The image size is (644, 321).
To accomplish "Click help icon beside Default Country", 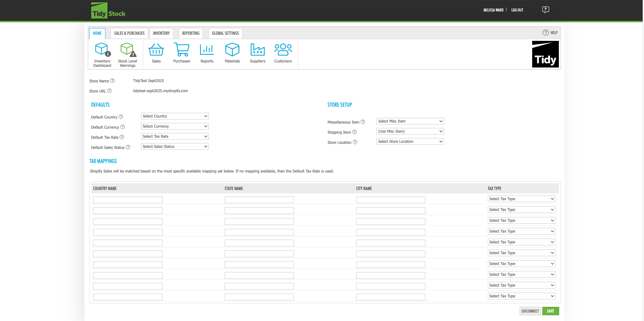I will (121, 117).
